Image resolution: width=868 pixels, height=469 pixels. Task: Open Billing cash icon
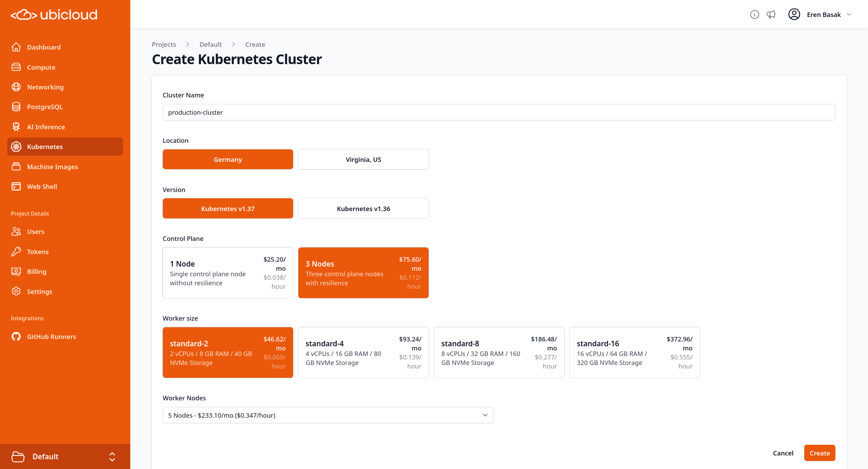(16, 271)
